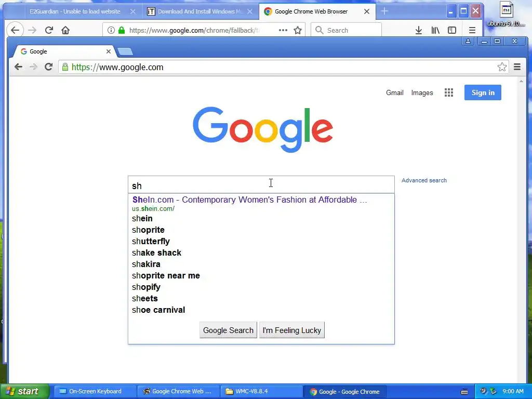
Task: Open WMC-V8.8.4 folder taskbar item
Action: pos(261,392)
